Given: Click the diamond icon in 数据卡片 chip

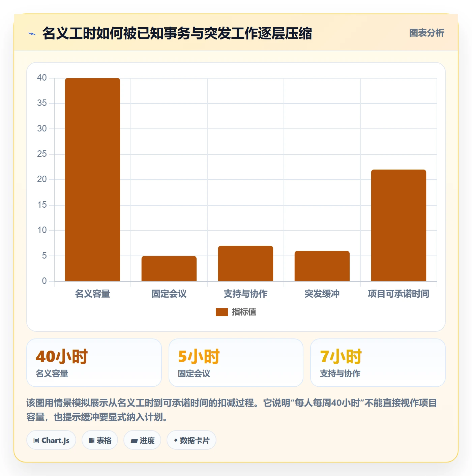Looking at the screenshot, I should coord(176,440).
